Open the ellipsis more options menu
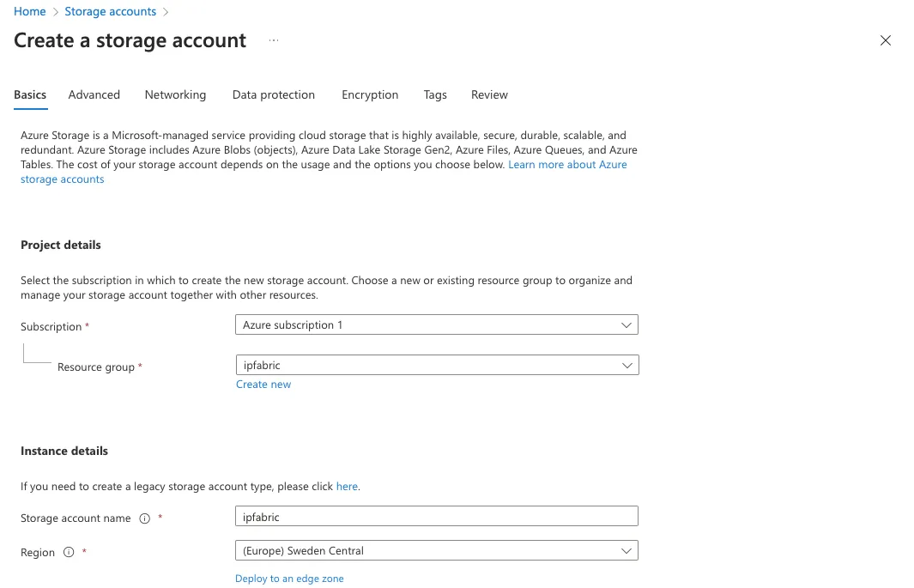 pyautogui.click(x=274, y=40)
